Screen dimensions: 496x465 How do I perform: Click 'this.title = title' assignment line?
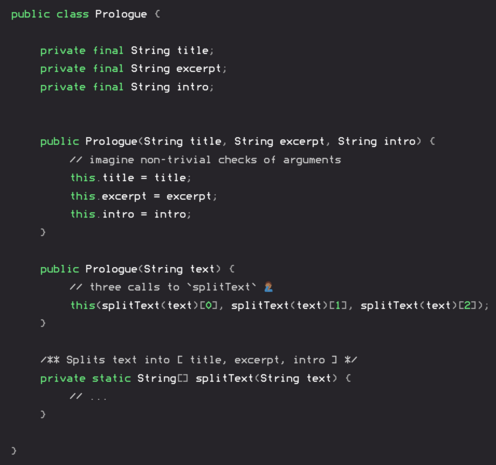tap(131, 178)
